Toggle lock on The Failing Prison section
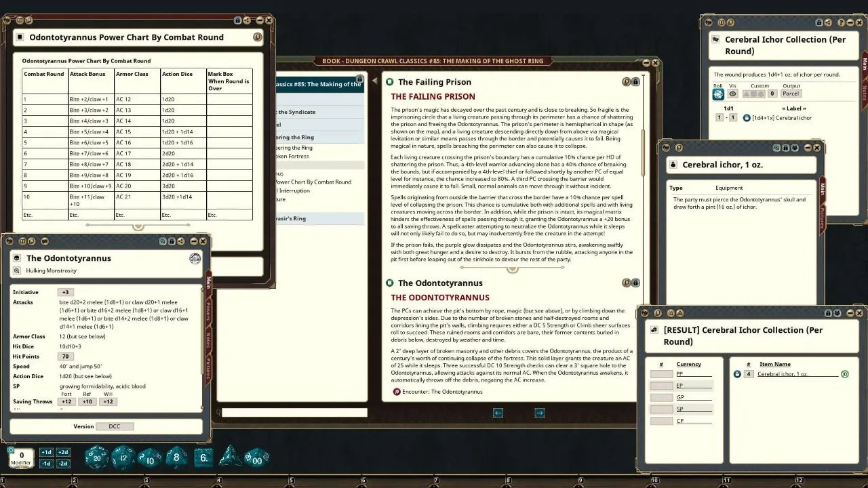The width and height of the screenshot is (868, 488). [x=635, y=82]
